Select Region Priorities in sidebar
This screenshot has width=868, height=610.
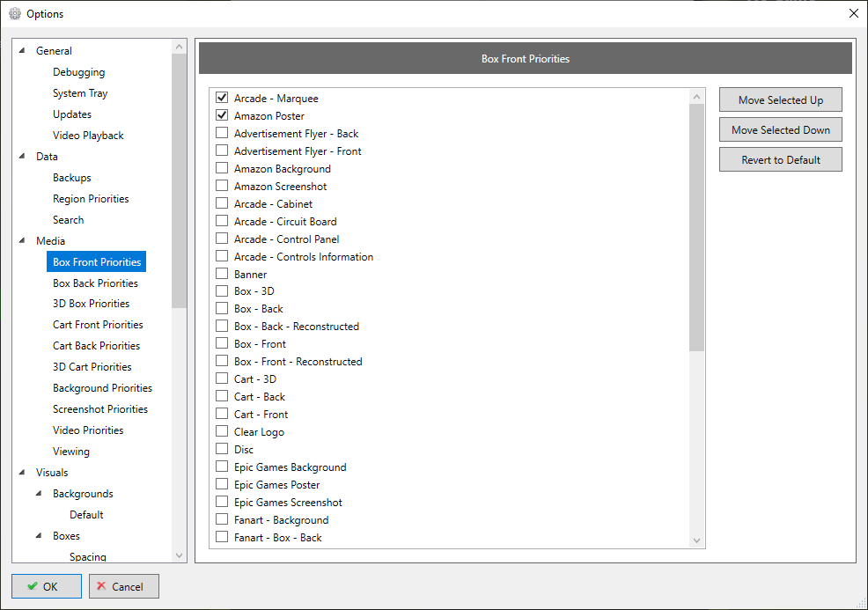(91, 199)
